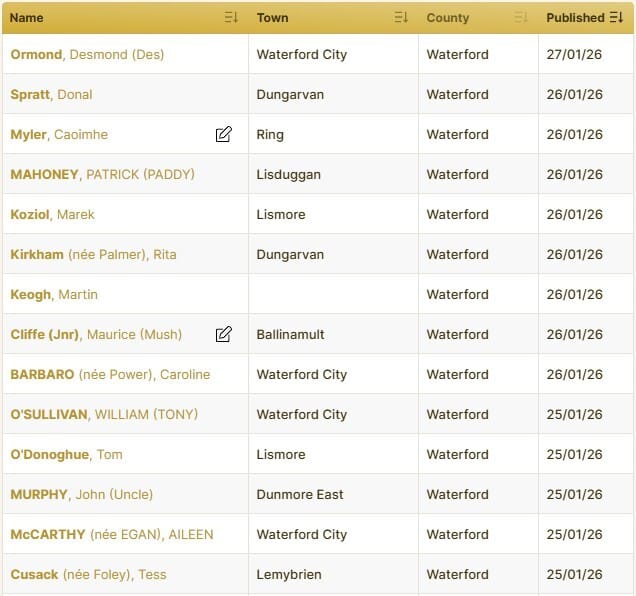Image resolution: width=636 pixels, height=596 pixels.
Task: Open Koziol, Marek notice
Action: 52,214
